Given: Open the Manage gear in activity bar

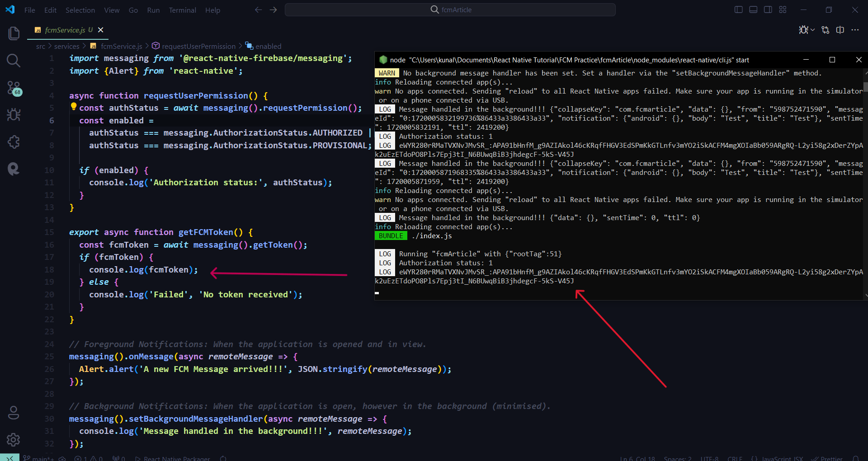Looking at the screenshot, I should (14, 439).
